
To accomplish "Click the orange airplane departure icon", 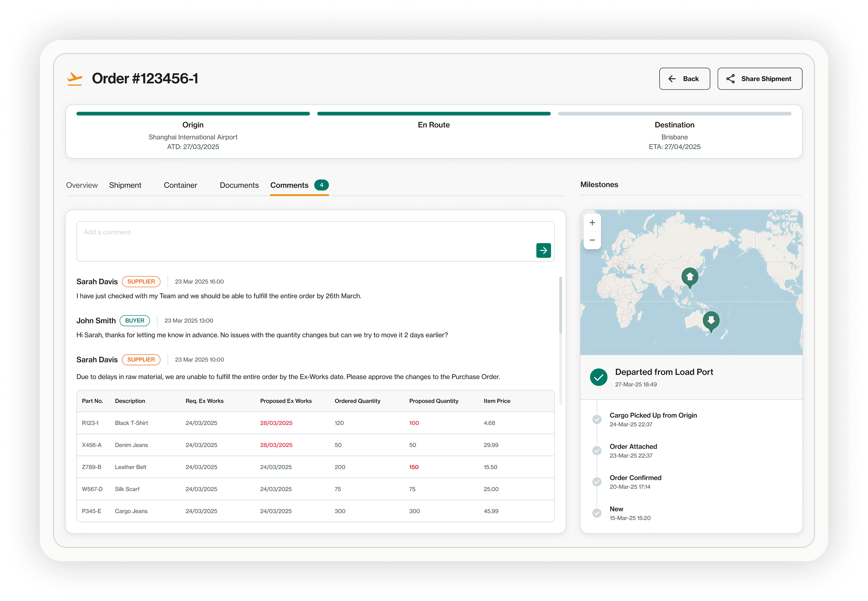I will 75,79.
